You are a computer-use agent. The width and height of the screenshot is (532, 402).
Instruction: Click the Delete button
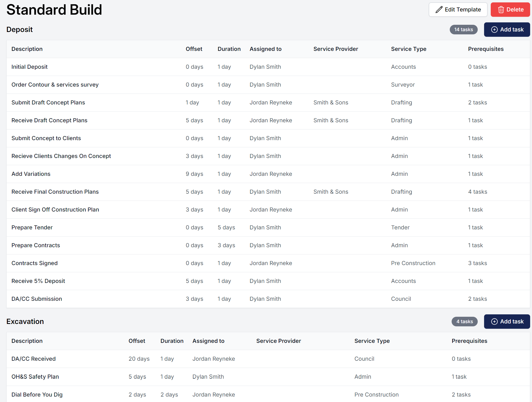coord(510,9)
